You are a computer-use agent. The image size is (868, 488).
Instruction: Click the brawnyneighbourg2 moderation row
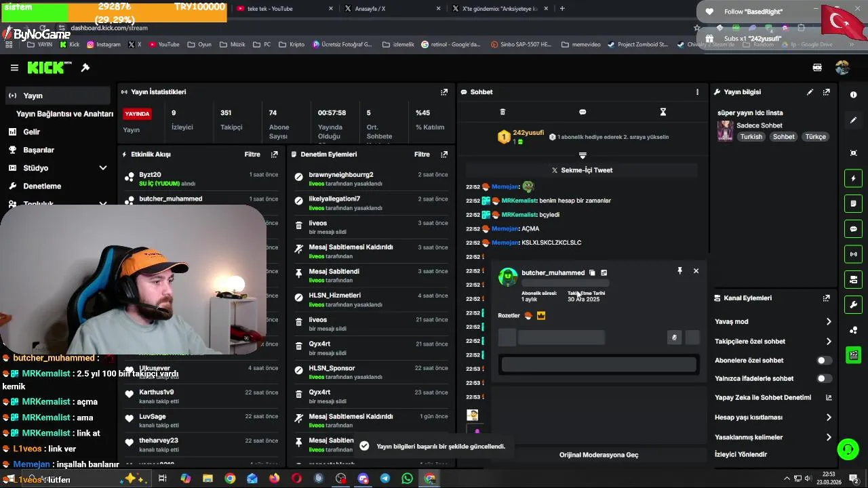370,179
